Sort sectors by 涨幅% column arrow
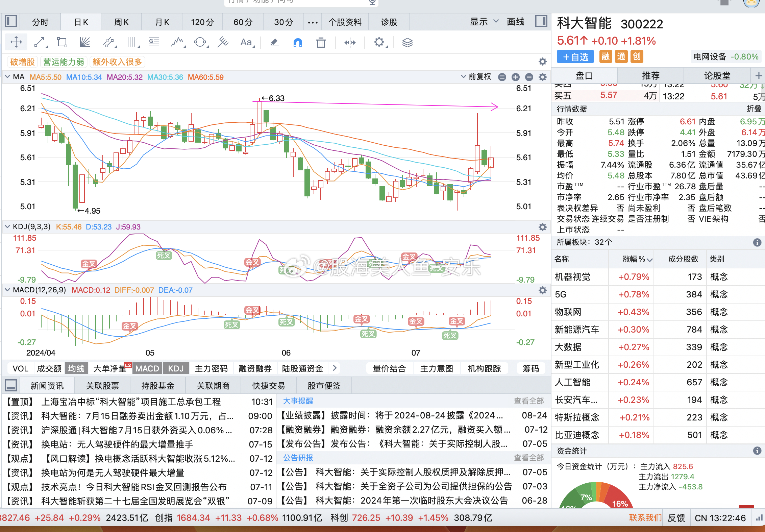The image size is (765, 532). click(650, 260)
